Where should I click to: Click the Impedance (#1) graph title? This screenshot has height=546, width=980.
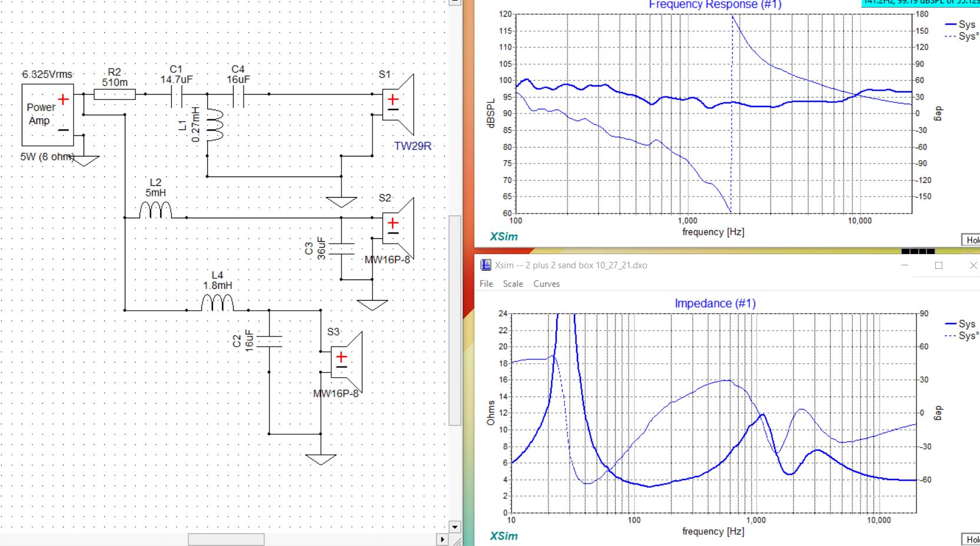pos(715,303)
